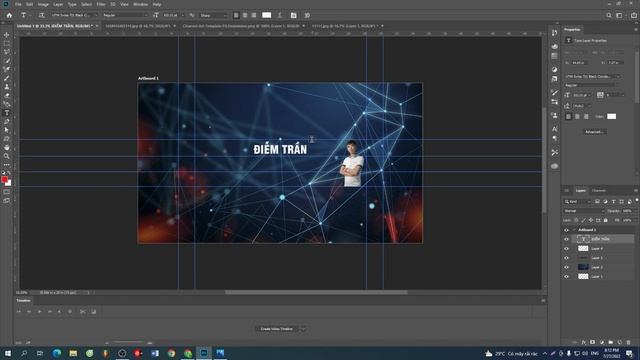This screenshot has width=640, height=360.
Task: Click the Color swatch in Properties panel
Action: click(x=611, y=116)
